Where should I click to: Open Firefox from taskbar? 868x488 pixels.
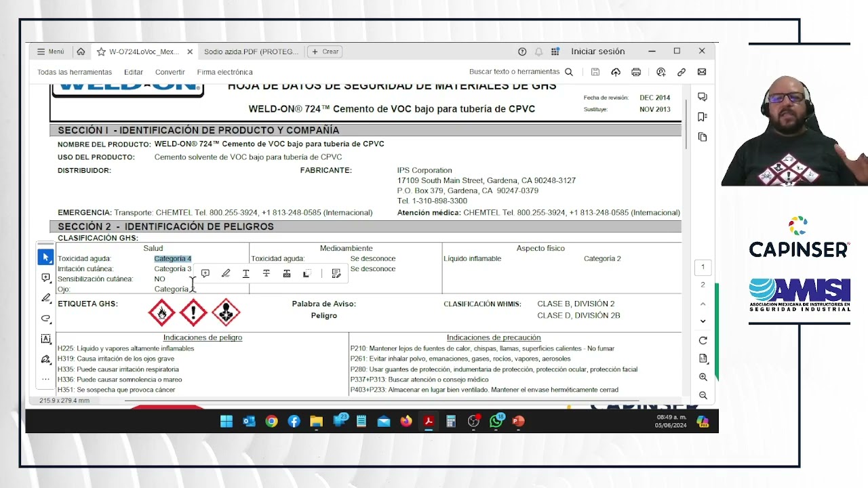point(406,422)
